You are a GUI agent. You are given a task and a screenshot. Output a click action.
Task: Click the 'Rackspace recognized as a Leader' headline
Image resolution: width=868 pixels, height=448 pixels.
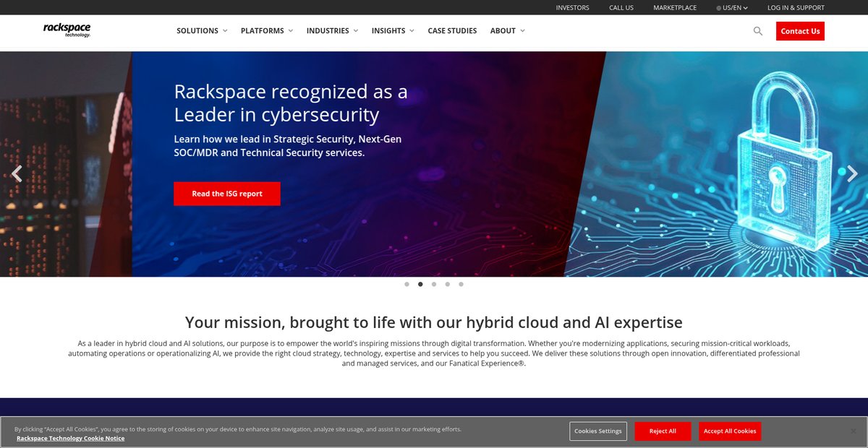[291, 103]
